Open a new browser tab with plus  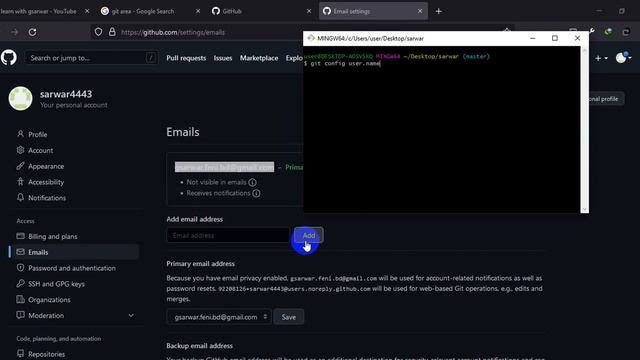pos(438,11)
